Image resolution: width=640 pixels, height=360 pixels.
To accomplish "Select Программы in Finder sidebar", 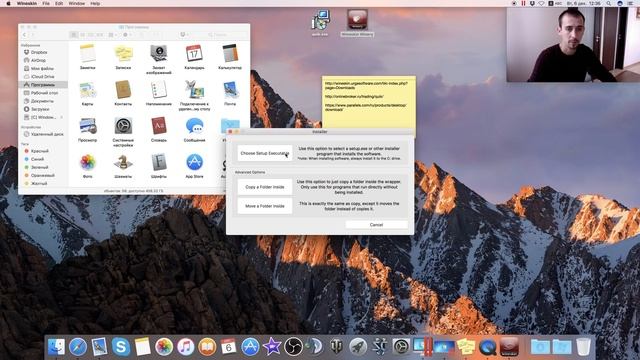I will click(42, 85).
